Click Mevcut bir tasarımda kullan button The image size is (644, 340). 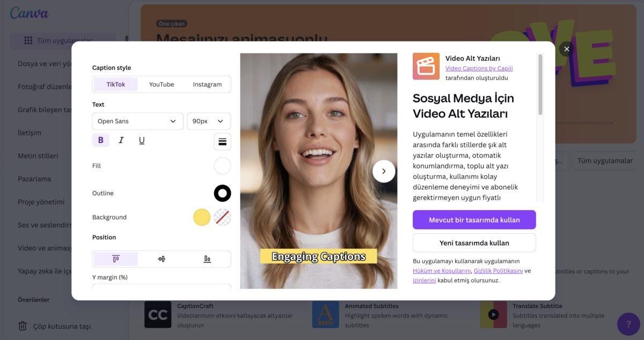[x=474, y=220]
